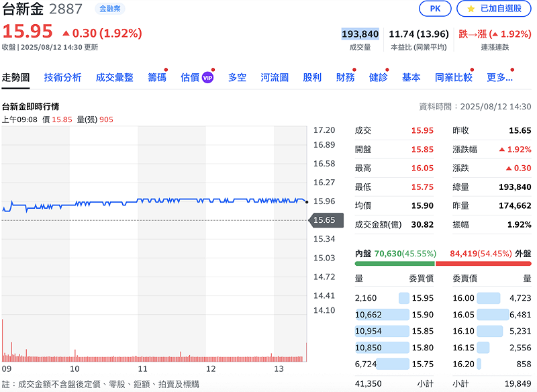537x392 pixels.
Task: Click the ask subtotal 19,849
Action: pos(518,384)
